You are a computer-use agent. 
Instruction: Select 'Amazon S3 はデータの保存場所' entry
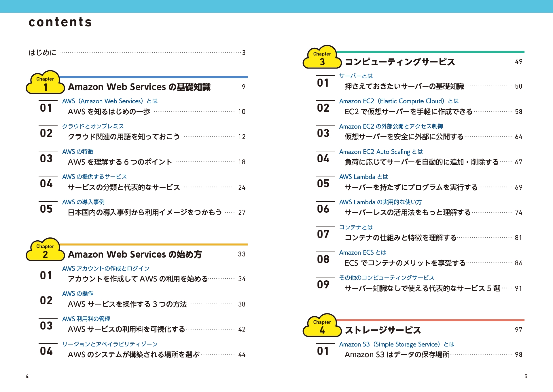coord(397,354)
